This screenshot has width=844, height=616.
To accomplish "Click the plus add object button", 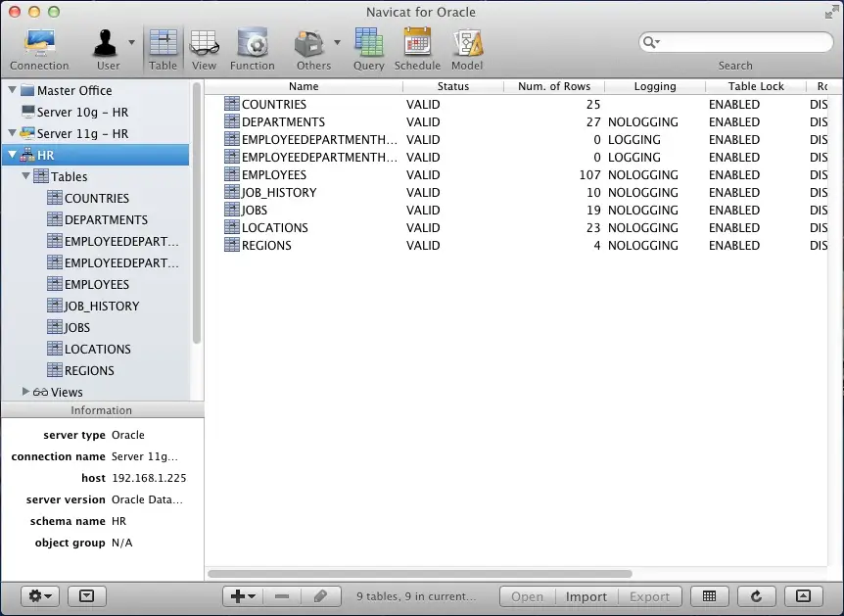I will [x=243, y=596].
